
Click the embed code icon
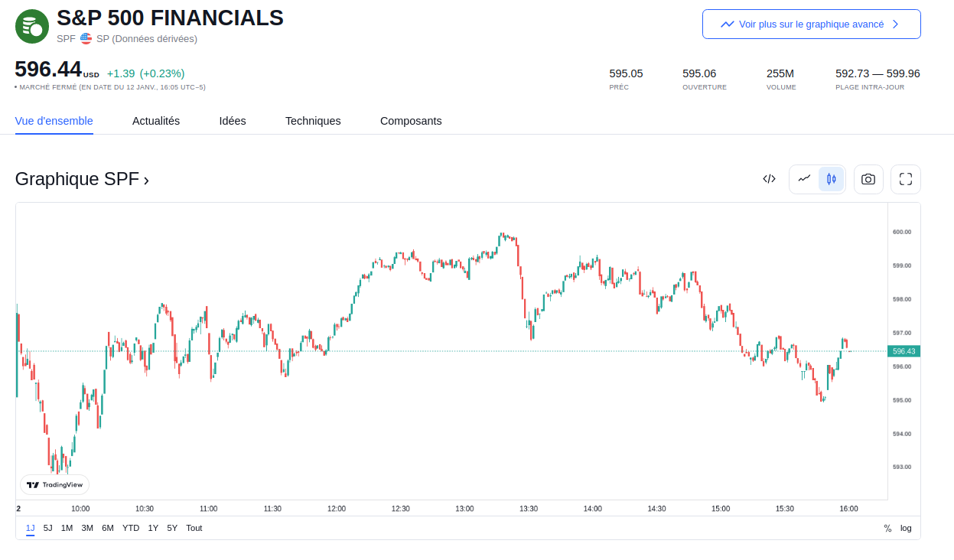(769, 179)
